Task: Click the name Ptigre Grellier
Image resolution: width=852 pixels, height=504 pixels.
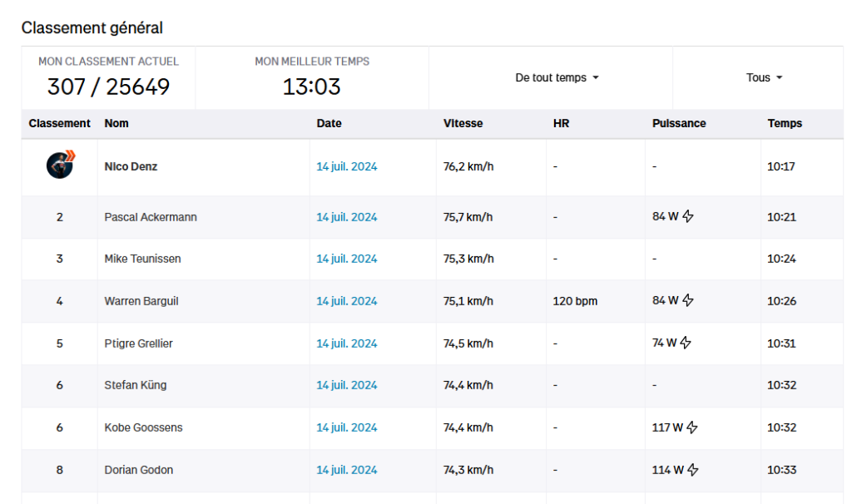Action: pos(139,343)
